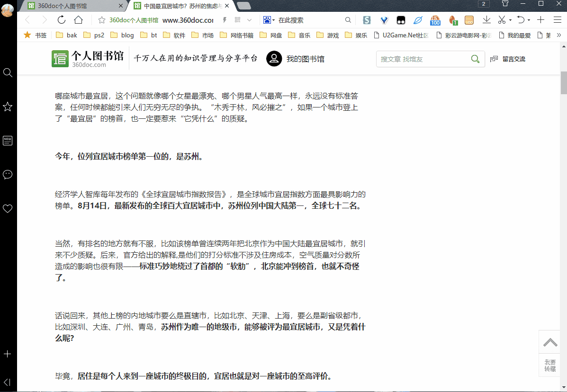Open the search magnifier in the left sidebar

coord(7,73)
